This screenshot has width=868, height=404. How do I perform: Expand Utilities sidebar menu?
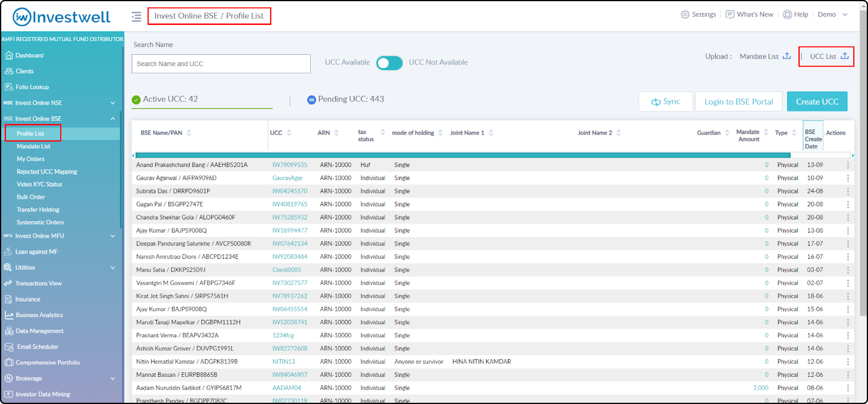113,267
